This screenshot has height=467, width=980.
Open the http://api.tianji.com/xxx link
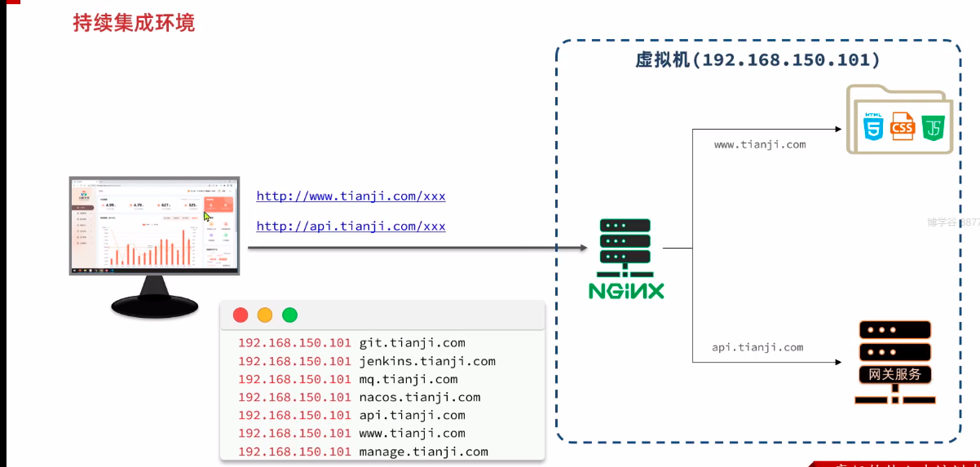tap(351, 227)
